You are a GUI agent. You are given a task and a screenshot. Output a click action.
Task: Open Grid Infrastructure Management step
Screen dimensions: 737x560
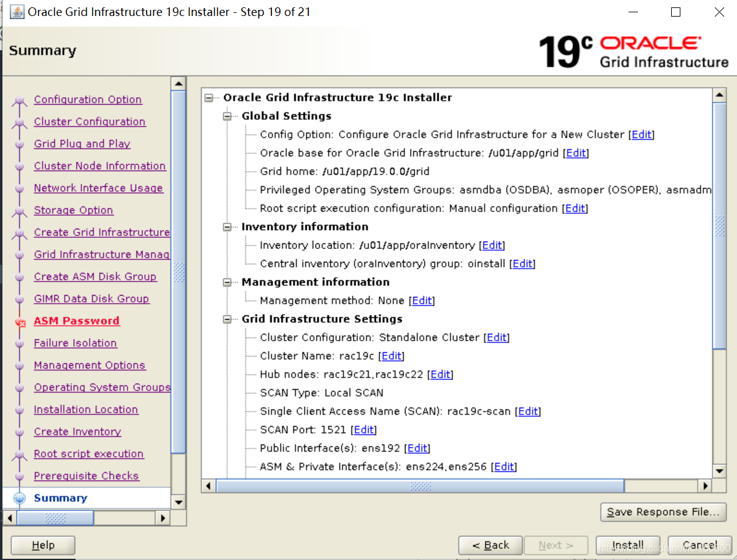click(x=102, y=254)
